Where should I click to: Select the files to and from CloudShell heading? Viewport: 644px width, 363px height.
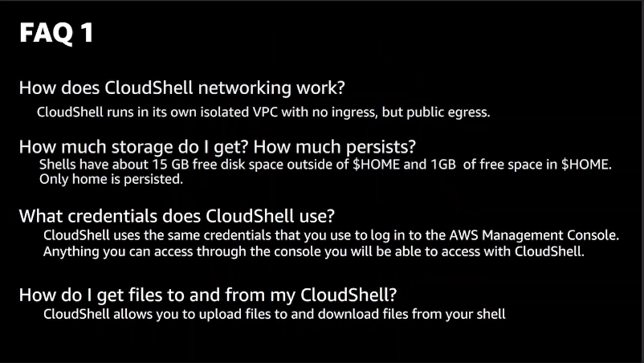[x=208, y=295]
